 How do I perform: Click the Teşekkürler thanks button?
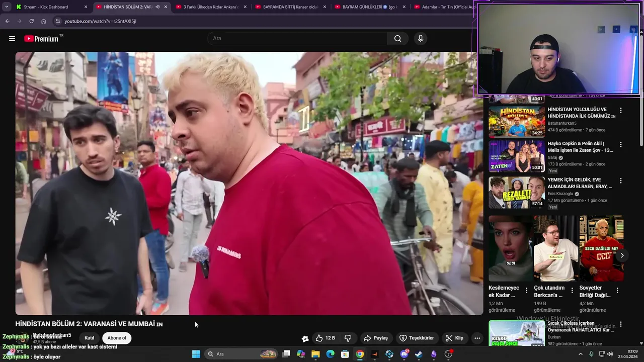(417, 338)
